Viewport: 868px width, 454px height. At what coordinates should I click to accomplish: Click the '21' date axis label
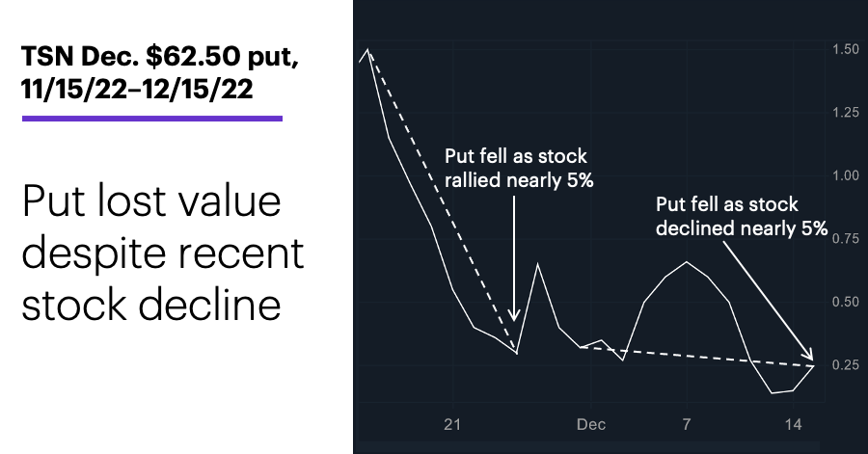(x=452, y=425)
